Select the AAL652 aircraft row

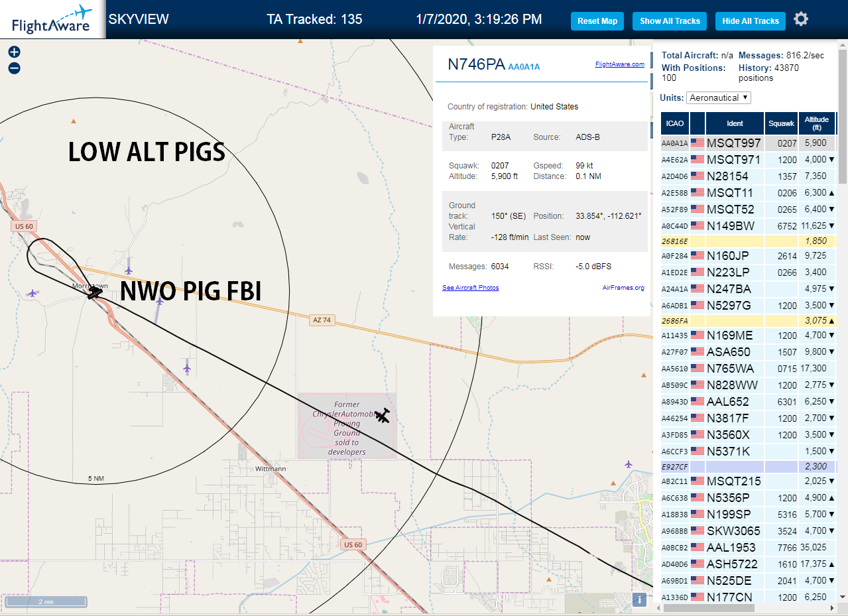(x=748, y=402)
